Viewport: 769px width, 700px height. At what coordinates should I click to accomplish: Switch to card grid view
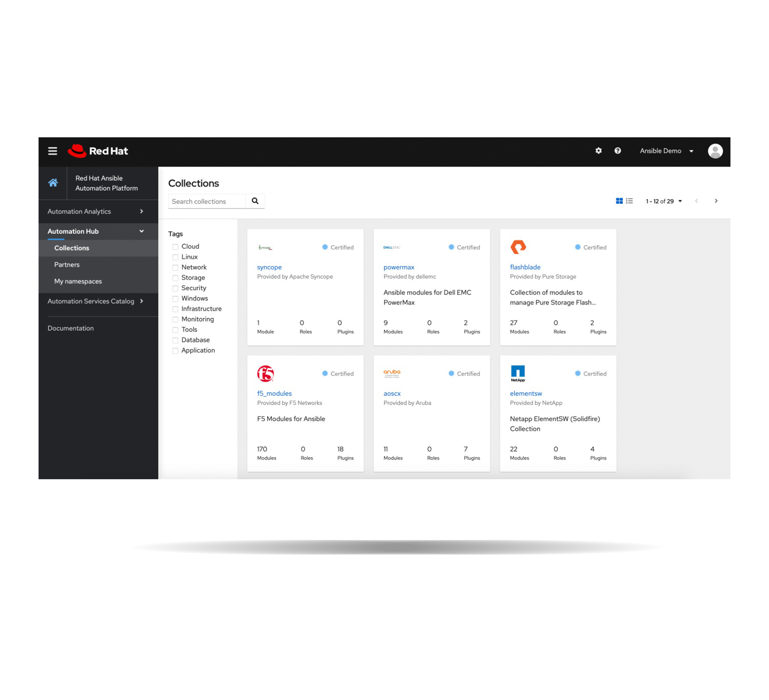619,201
